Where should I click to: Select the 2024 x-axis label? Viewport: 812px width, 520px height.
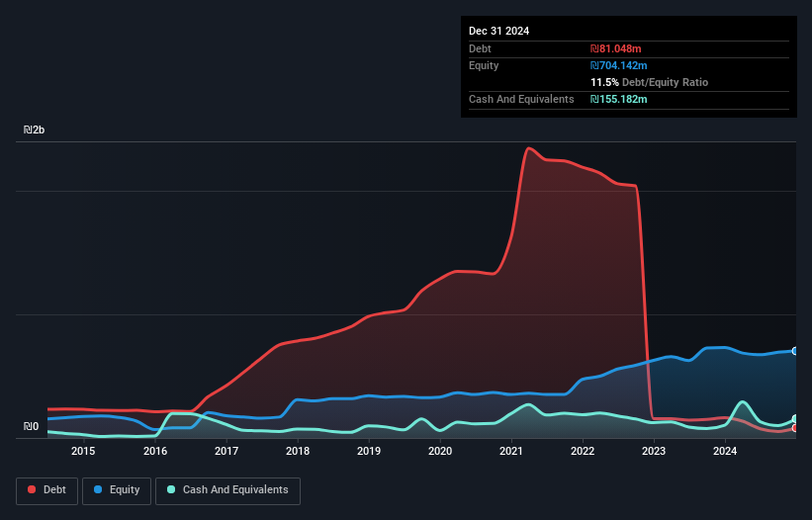(725, 451)
